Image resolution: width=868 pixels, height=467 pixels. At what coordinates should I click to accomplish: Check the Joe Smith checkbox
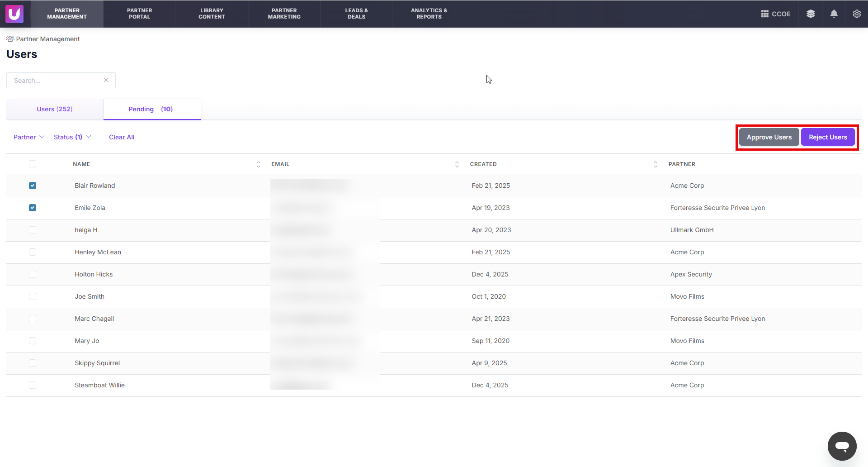pyautogui.click(x=33, y=296)
